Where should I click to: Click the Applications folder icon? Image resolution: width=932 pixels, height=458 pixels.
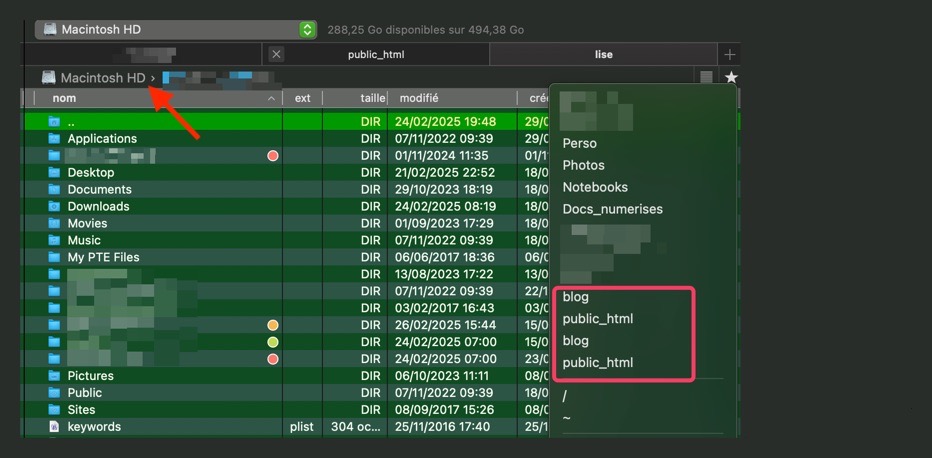pos(55,139)
